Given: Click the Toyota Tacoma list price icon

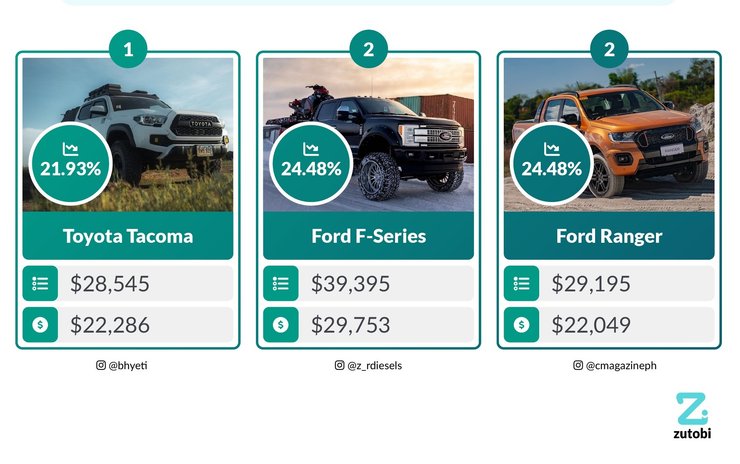Looking at the screenshot, I should tap(40, 284).
